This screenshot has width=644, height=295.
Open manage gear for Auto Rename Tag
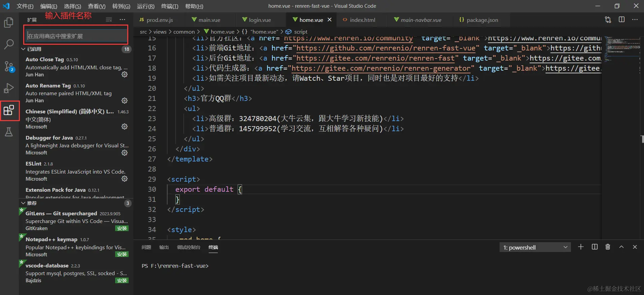pyautogui.click(x=125, y=101)
